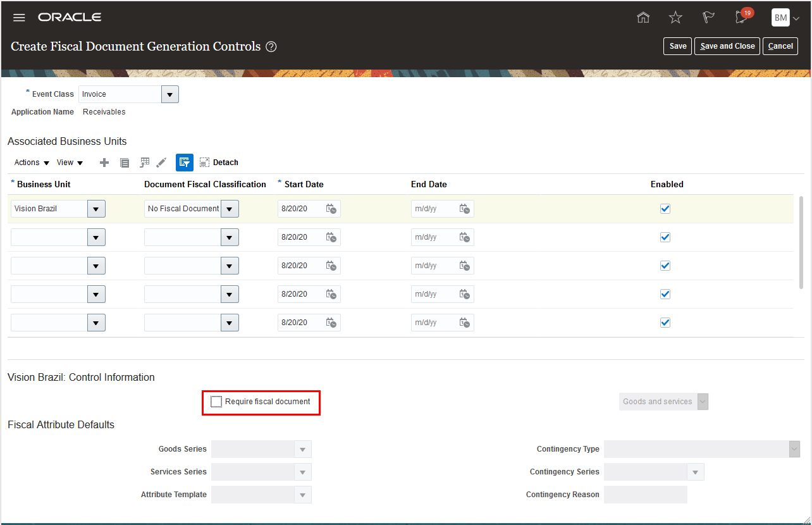812x525 pixels.
Task: Expand the Event Class dropdown
Action: [x=170, y=94]
